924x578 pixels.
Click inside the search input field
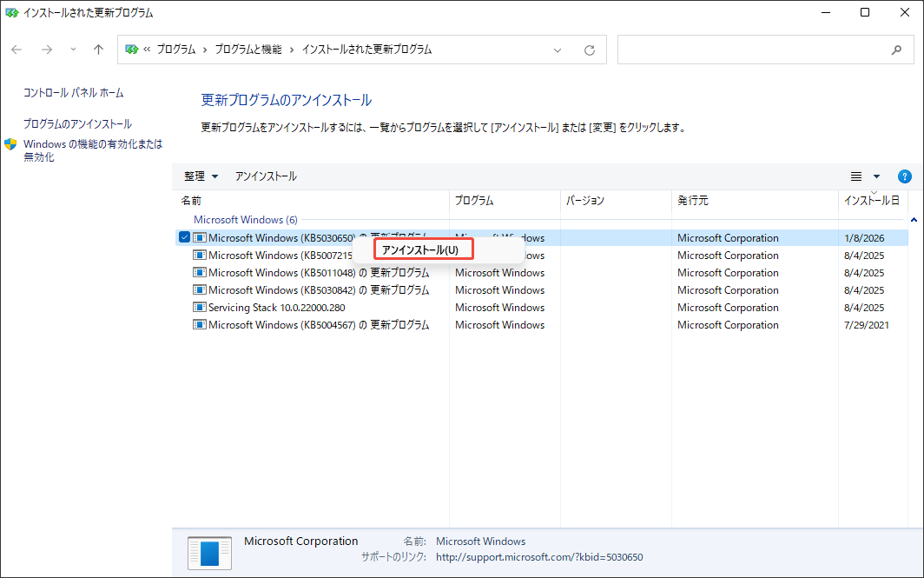click(756, 50)
